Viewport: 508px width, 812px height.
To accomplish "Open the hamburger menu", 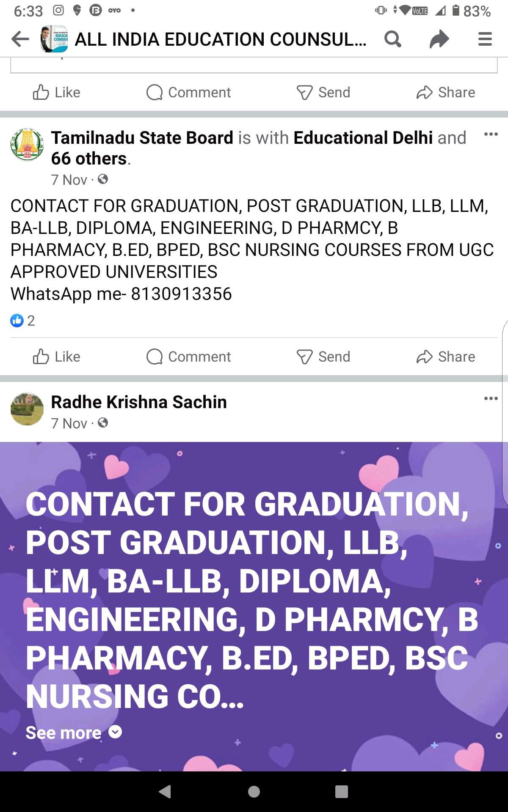I will (x=485, y=39).
